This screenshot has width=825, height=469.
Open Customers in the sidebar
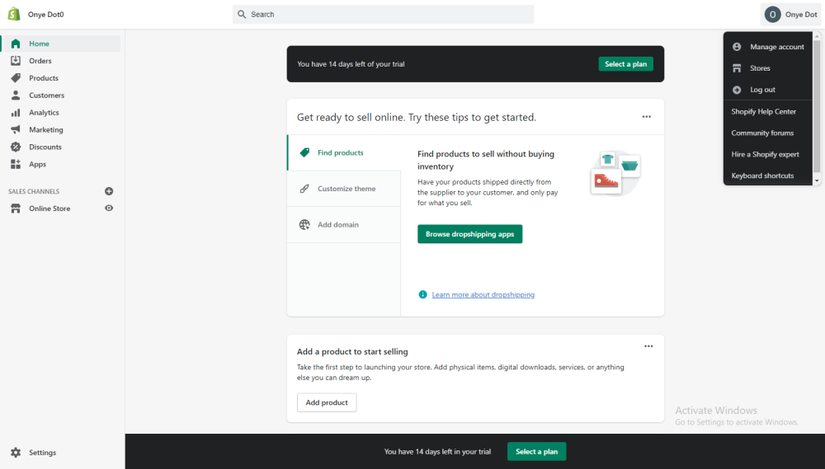click(x=62, y=95)
